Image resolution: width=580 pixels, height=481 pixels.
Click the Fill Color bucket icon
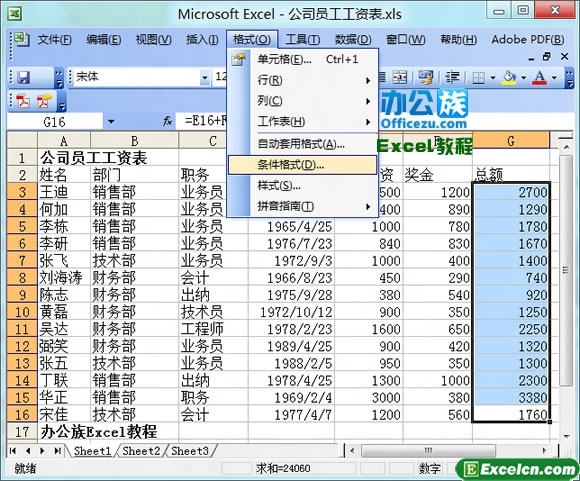509,78
